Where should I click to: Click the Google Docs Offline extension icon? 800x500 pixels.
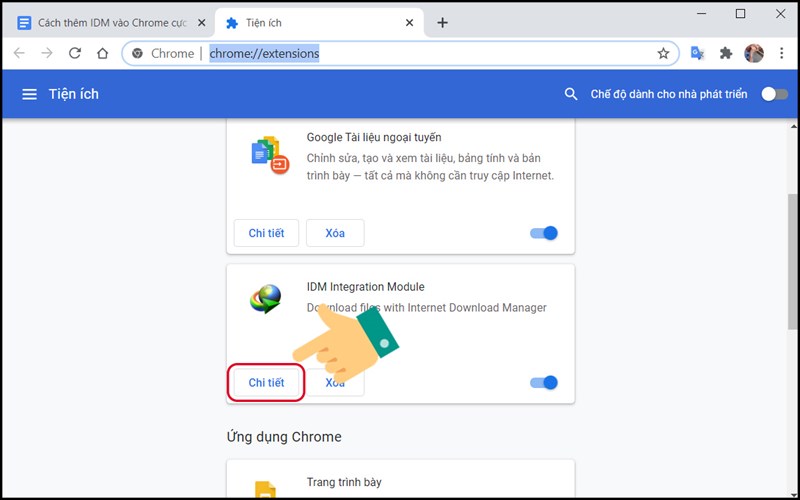click(270, 155)
